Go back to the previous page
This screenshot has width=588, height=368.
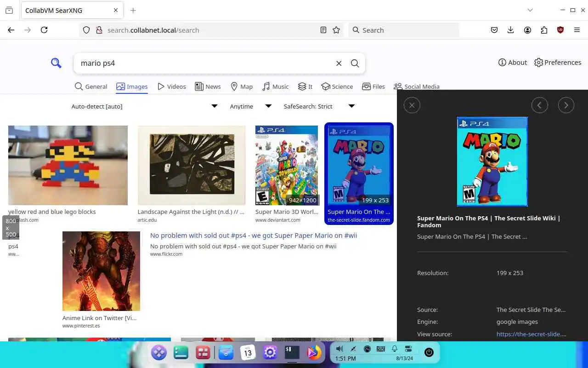point(11,30)
